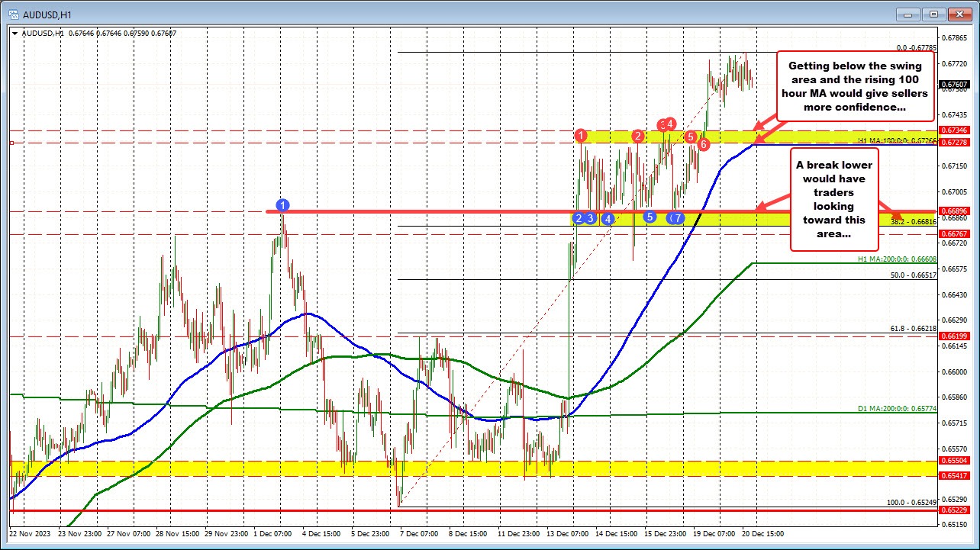980x550 pixels.
Task: Select red marker 2 in the resistance band
Action: coord(637,136)
